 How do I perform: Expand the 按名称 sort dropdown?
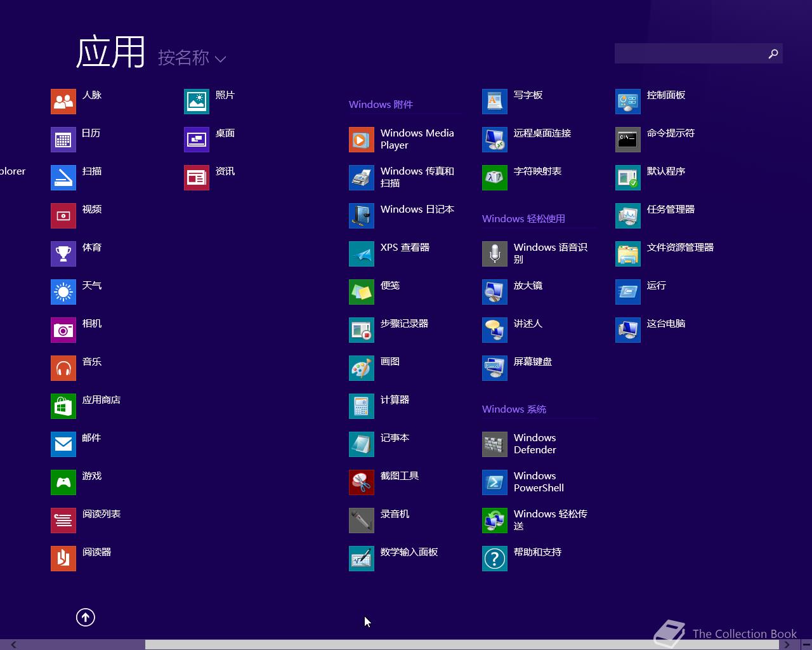[x=192, y=58]
